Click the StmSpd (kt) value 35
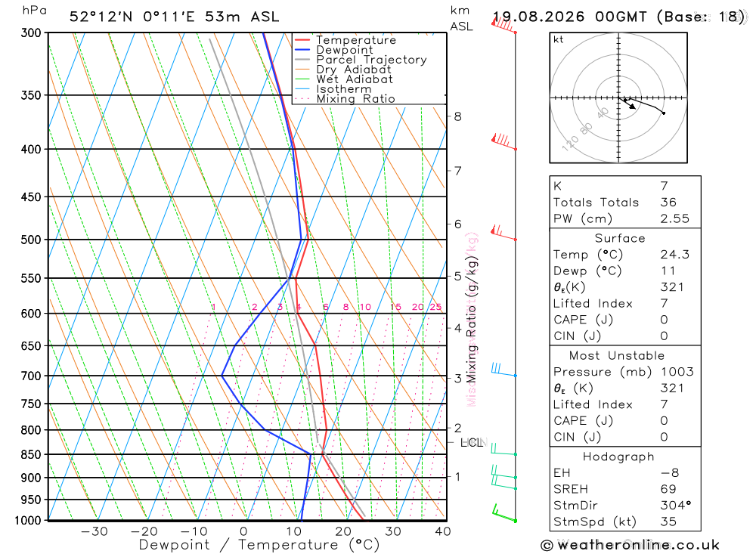The image size is (756, 554). 668,522
